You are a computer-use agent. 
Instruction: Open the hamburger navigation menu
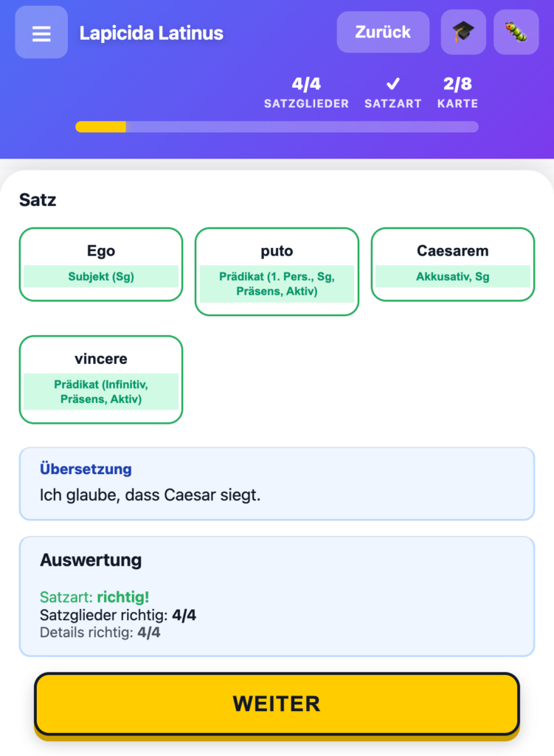tap(41, 32)
